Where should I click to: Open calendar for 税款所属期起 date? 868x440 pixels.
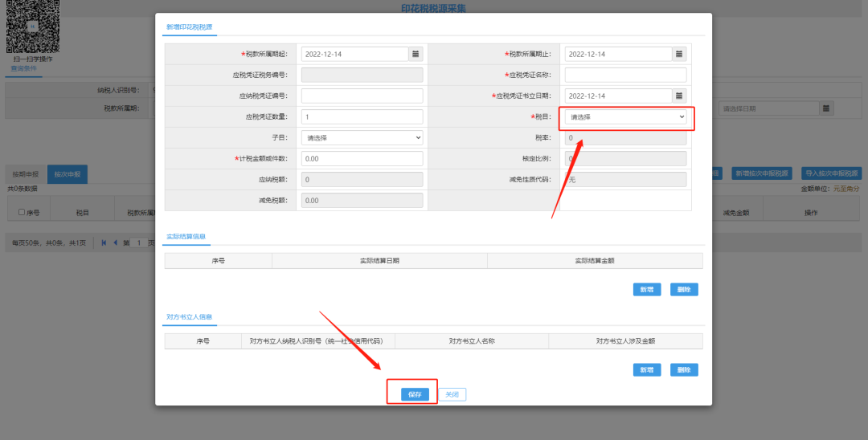tap(416, 54)
